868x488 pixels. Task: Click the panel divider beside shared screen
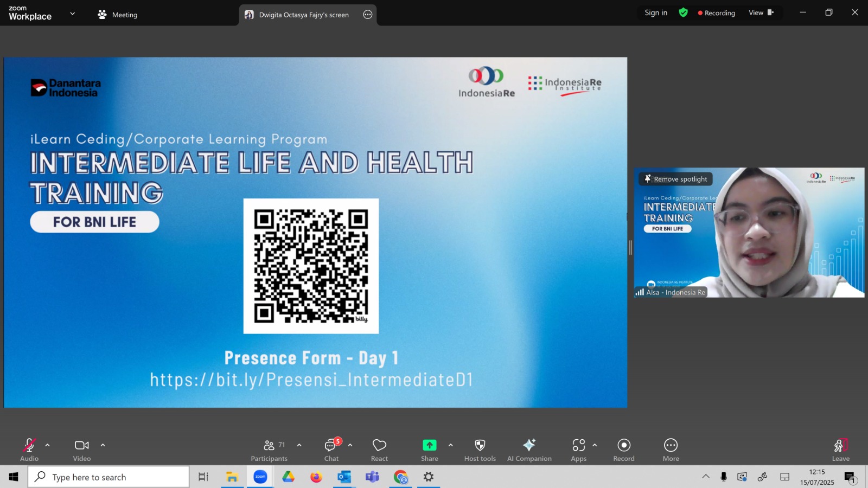pyautogui.click(x=630, y=248)
